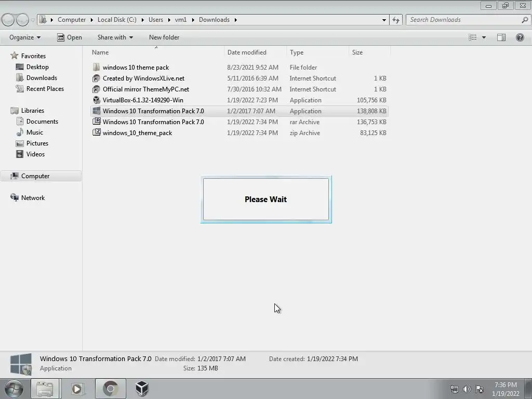Screen dimensions: 532x399
Task: Select the Favorites group in sidebar
Action: 33,56
